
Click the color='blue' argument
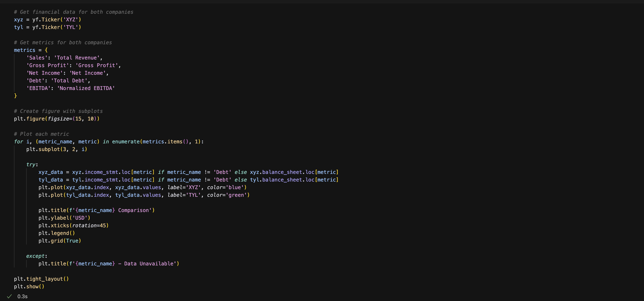[x=226, y=187]
